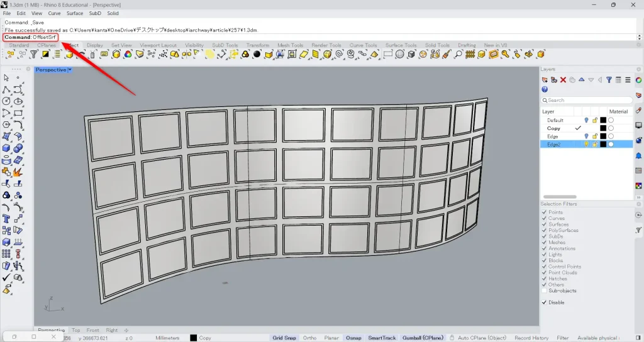Switch to the Transform toolbar tab
This screenshot has width=644, height=342.
point(258,45)
